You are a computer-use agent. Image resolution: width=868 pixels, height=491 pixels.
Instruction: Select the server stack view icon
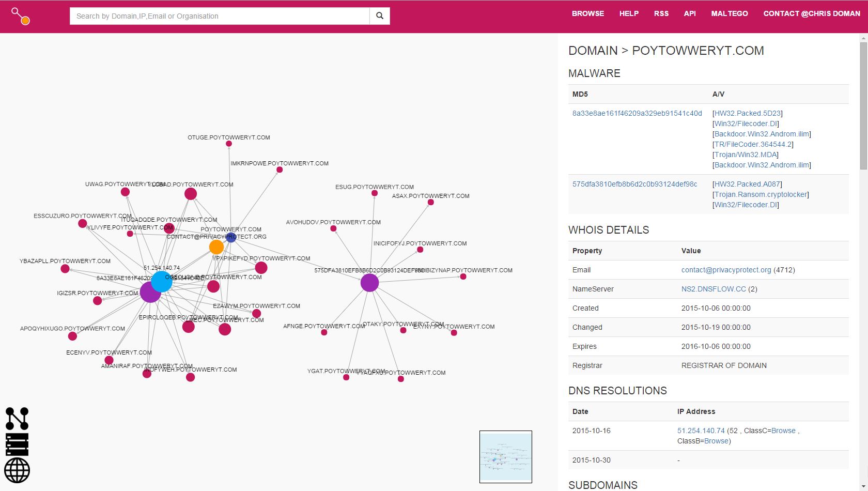point(17,444)
